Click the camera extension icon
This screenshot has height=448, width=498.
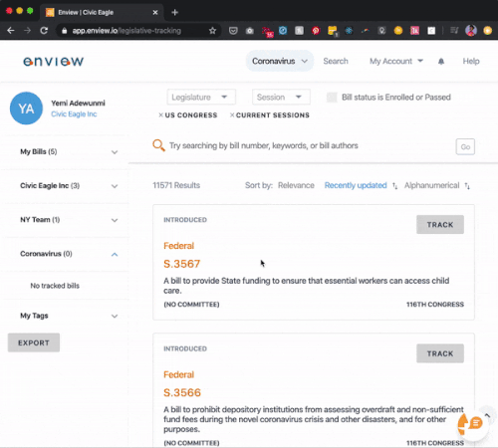250,31
